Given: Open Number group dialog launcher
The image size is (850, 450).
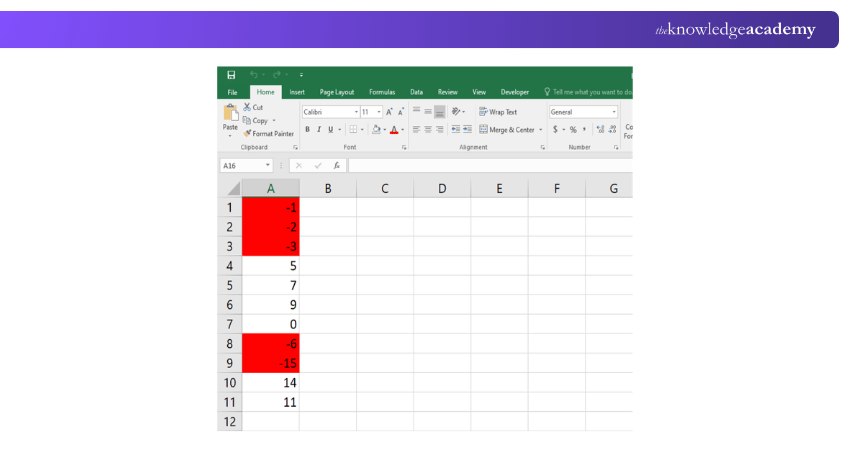Looking at the screenshot, I should point(616,147).
